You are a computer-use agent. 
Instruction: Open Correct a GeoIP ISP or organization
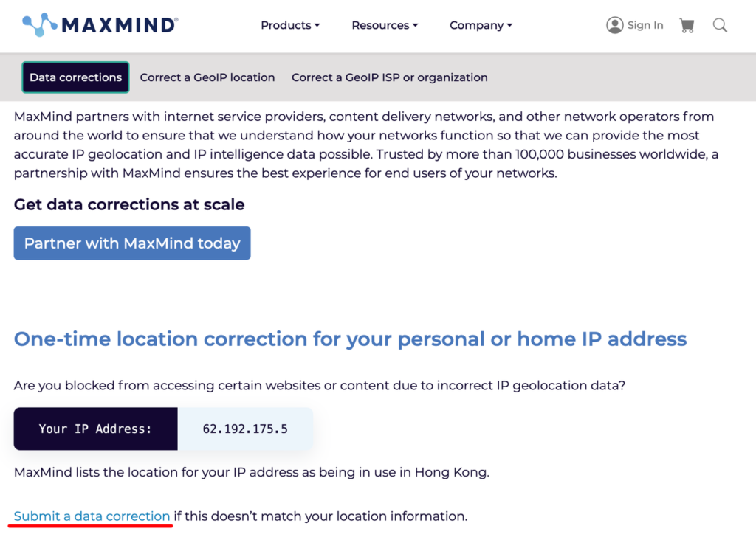389,77
